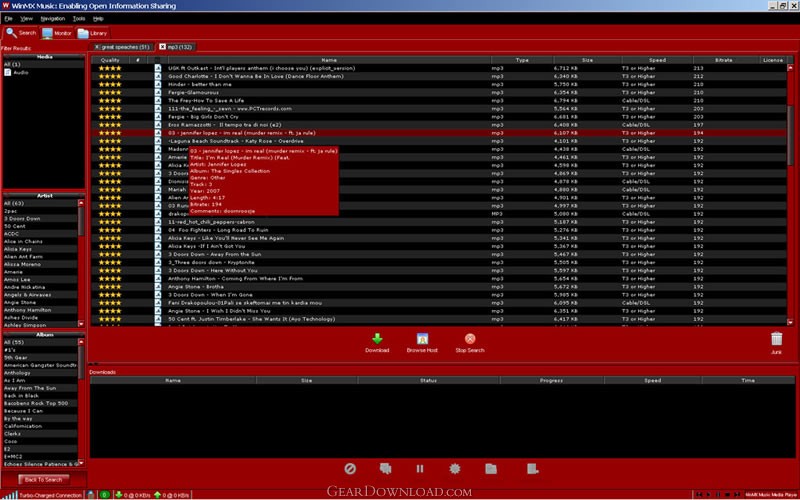Click the file icon beside Fergie-Glamourous
This screenshot has width=800, height=500.
coord(158,92)
